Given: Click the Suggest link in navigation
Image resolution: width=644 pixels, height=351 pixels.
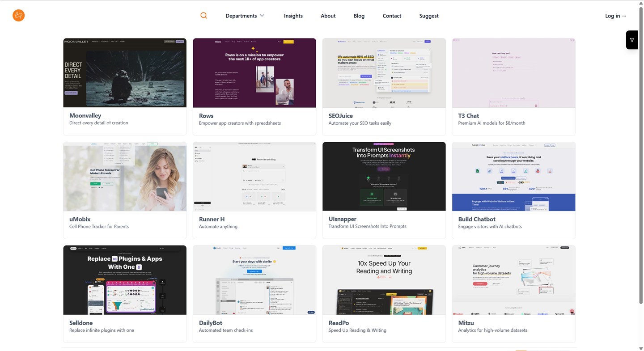Looking at the screenshot, I should 428,16.
